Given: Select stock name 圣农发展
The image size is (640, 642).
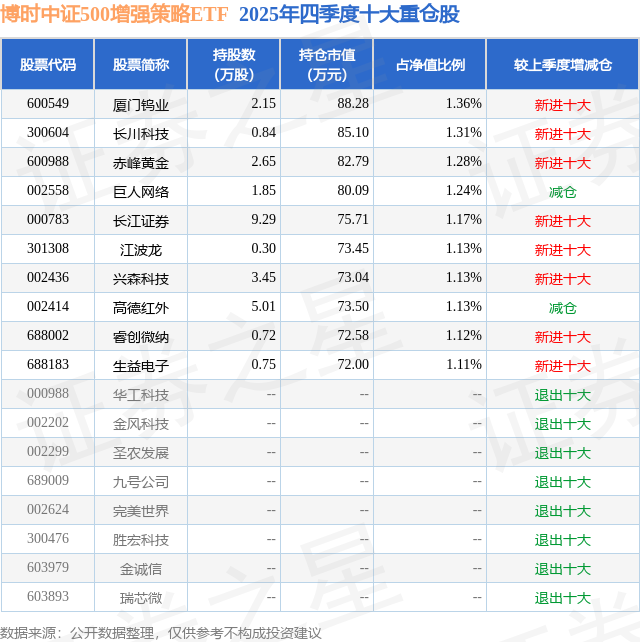Looking at the screenshot, I should [141, 454].
